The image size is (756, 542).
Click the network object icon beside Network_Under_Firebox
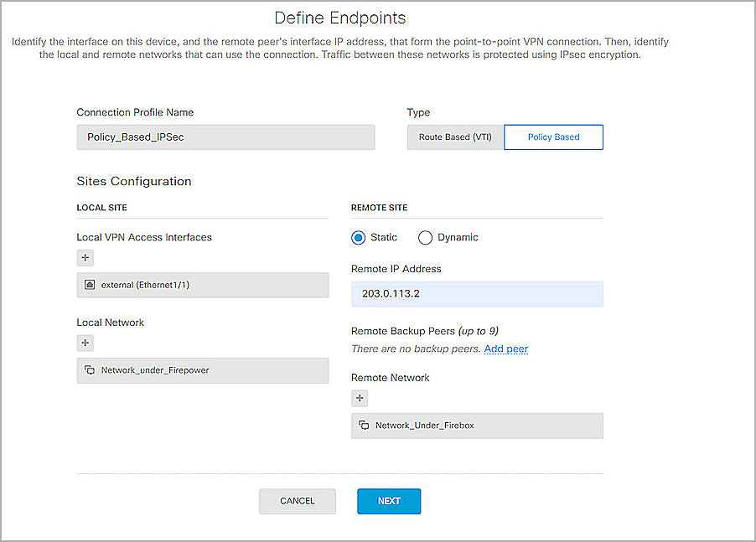tap(365, 426)
